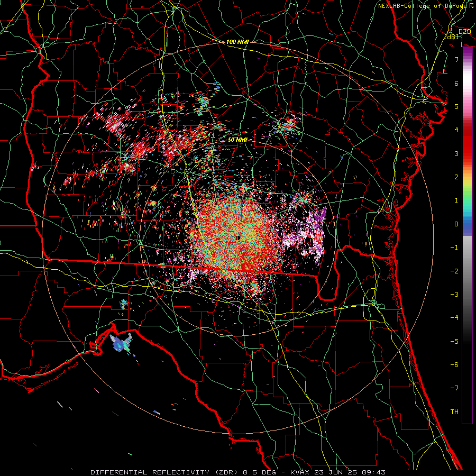
Task: Click the 2 value on the scale
Action: pos(456,177)
